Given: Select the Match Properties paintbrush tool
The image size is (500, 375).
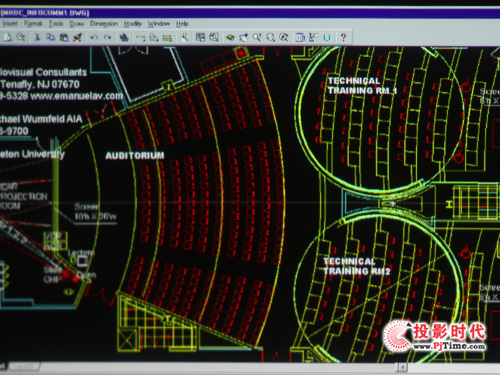Looking at the screenshot, I should [x=77, y=37].
